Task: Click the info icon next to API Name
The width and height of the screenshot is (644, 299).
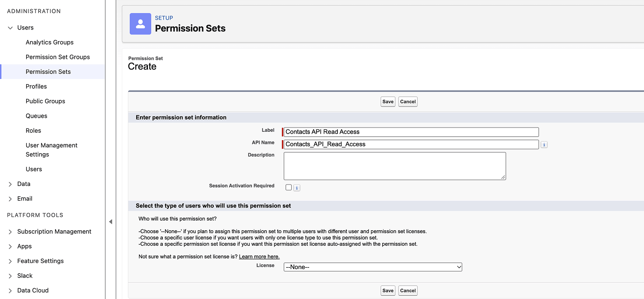Action: point(544,145)
